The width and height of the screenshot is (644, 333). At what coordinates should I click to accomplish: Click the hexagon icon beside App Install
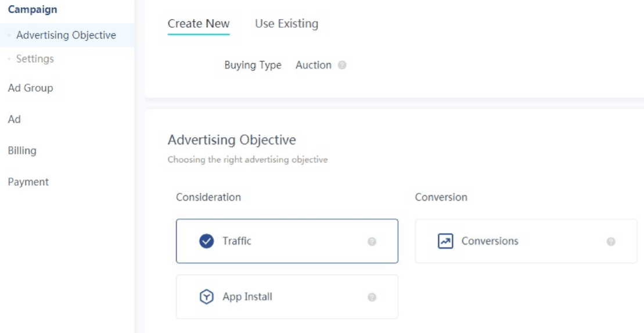click(206, 297)
